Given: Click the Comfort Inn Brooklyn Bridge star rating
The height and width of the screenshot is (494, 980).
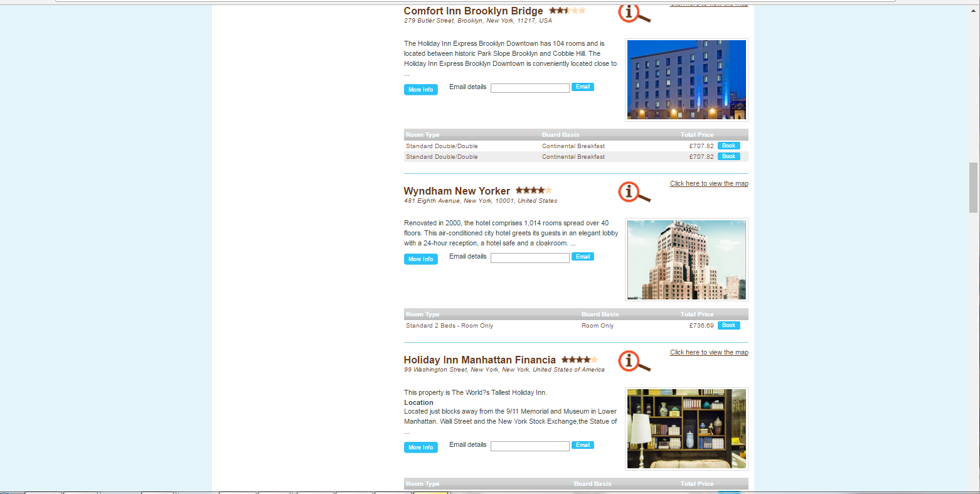Looking at the screenshot, I should point(567,11).
